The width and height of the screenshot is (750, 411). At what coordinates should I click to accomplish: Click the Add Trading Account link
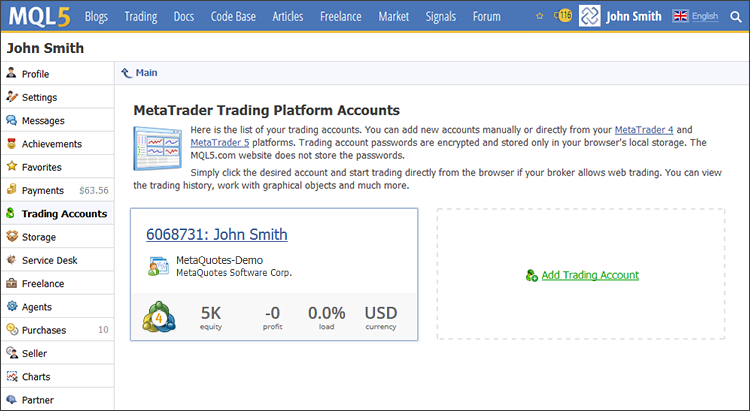pyautogui.click(x=589, y=275)
